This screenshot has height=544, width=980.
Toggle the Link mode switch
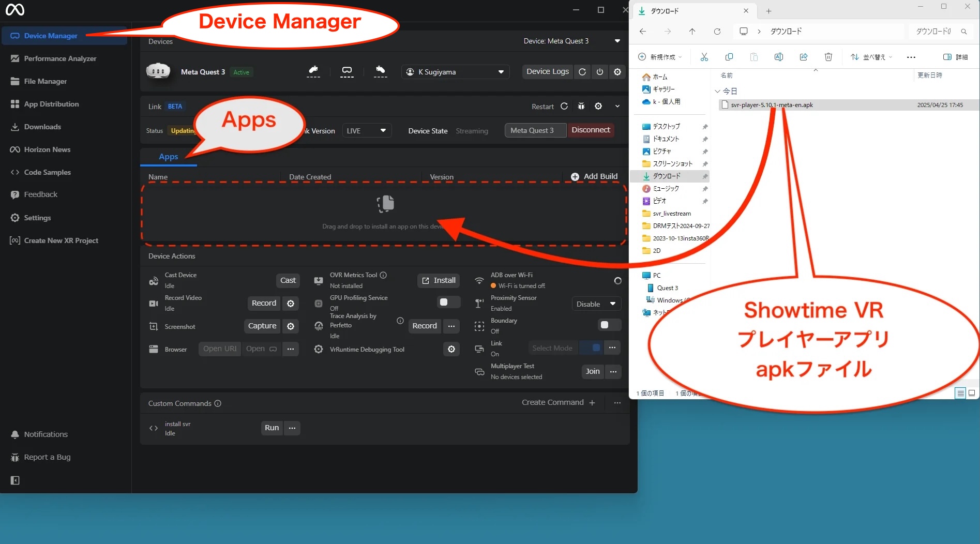tap(592, 348)
